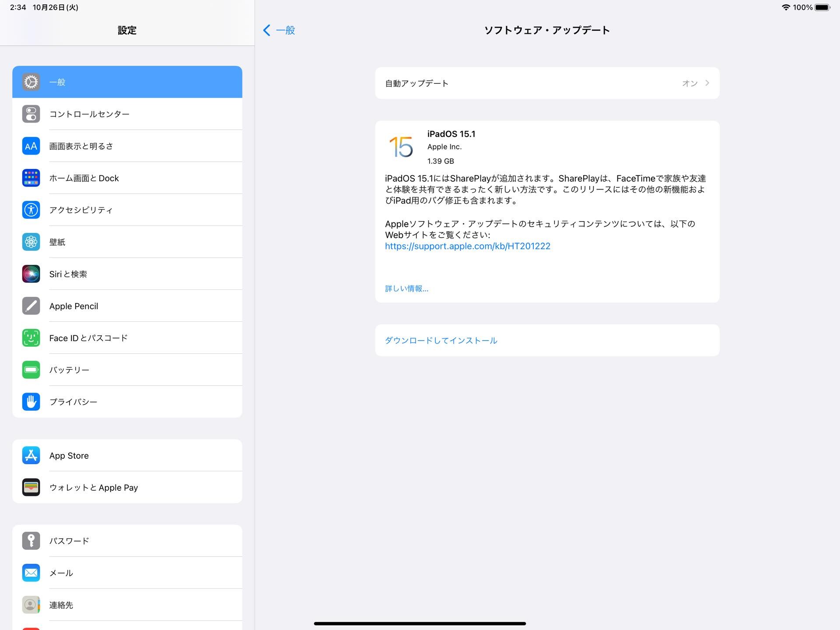Tap the General gear icon
The image size is (840, 630).
coord(31,82)
